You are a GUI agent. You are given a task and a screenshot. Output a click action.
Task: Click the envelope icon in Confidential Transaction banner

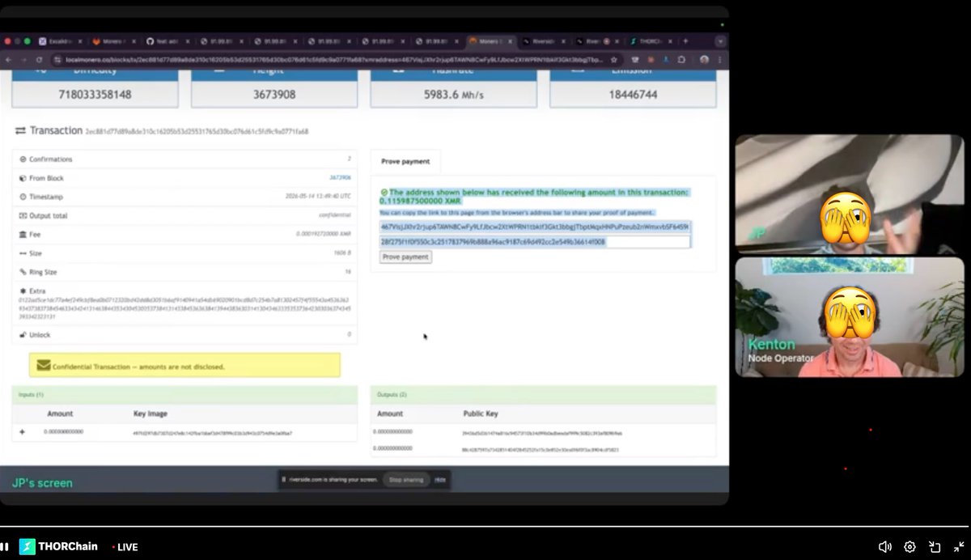[x=43, y=366]
